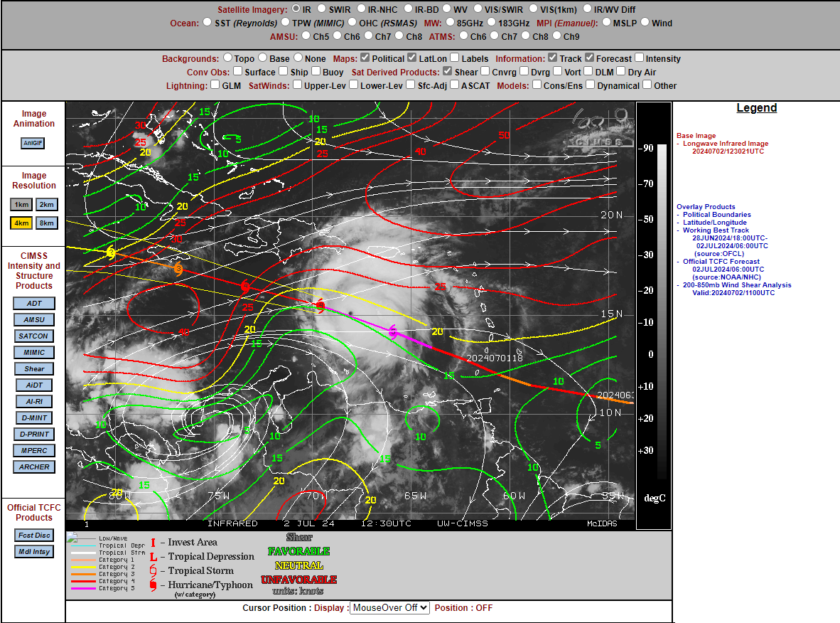Select IR satellite imagery
840x623 pixels.
coord(296,9)
